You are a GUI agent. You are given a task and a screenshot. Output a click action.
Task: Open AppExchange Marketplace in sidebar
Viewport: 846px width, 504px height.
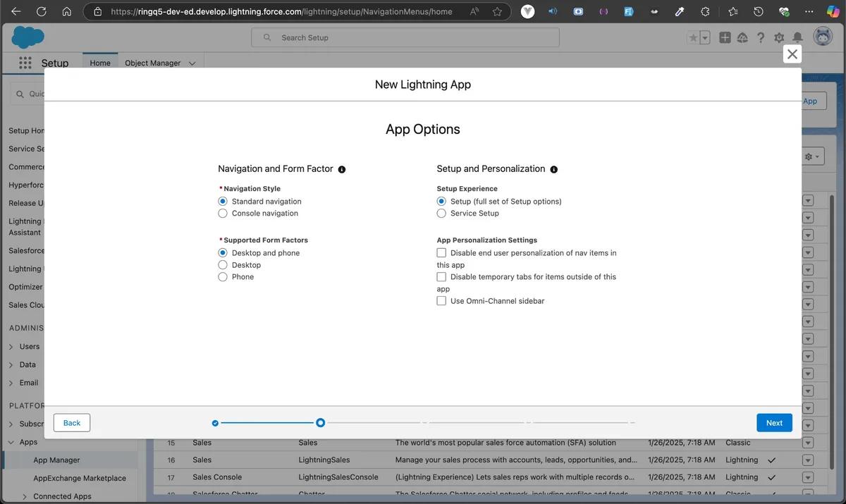click(x=80, y=478)
